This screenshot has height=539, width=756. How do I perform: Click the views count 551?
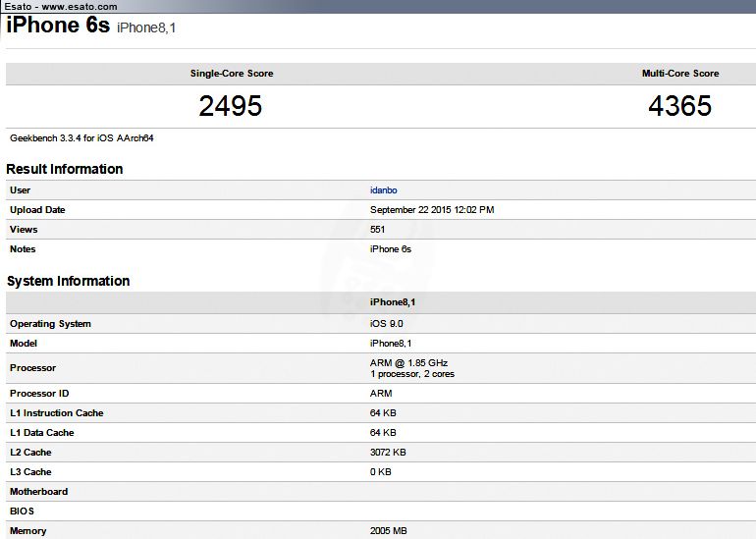(377, 230)
